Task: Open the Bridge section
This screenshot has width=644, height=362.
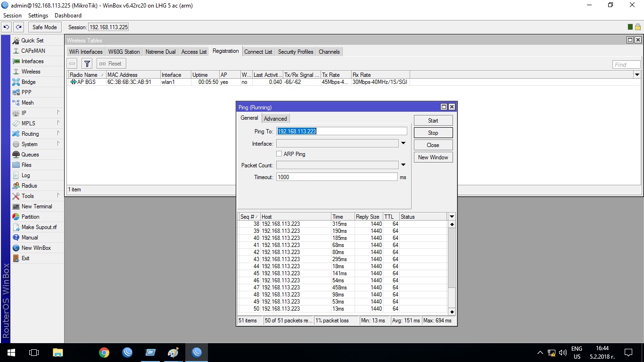Action: (x=28, y=82)
